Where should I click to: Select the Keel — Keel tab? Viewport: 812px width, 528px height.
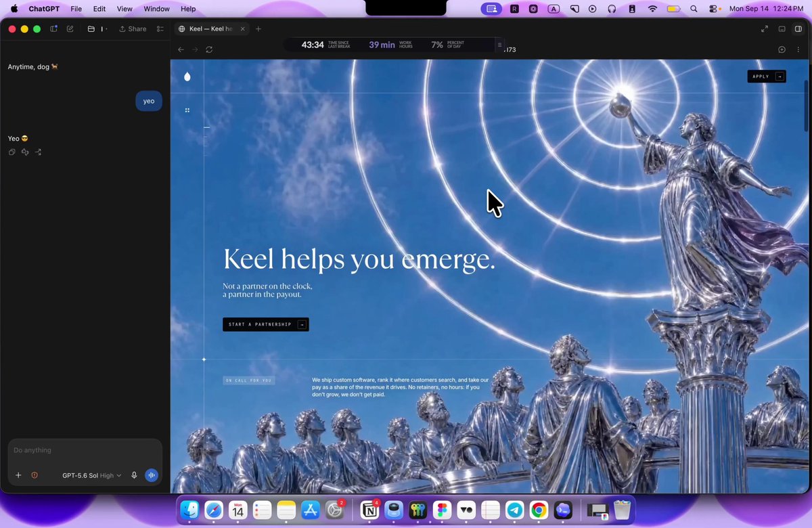[x=211, y=29]
